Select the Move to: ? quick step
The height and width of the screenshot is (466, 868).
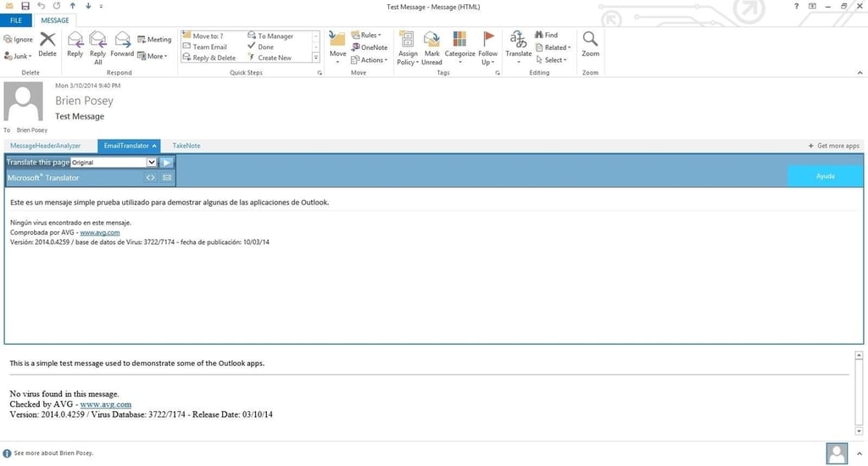point(203,36)
